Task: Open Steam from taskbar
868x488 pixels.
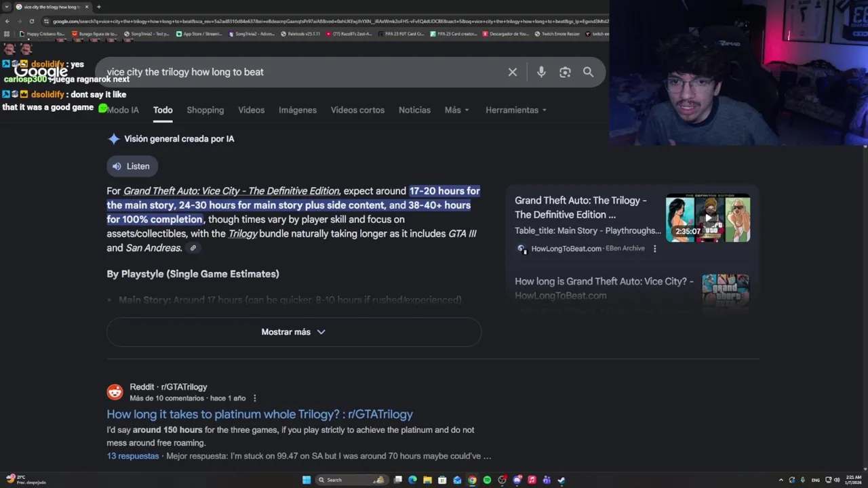Action: click(561, 480)
